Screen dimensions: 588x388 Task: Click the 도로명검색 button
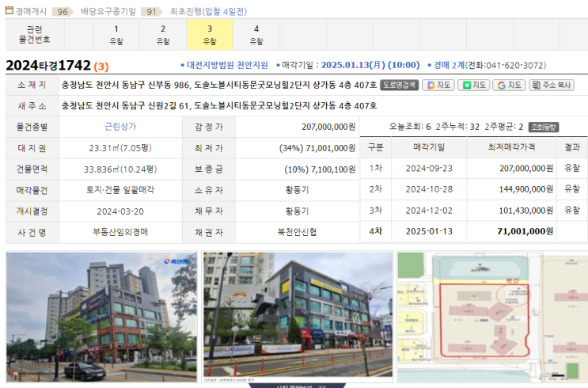tap(399, 86)
